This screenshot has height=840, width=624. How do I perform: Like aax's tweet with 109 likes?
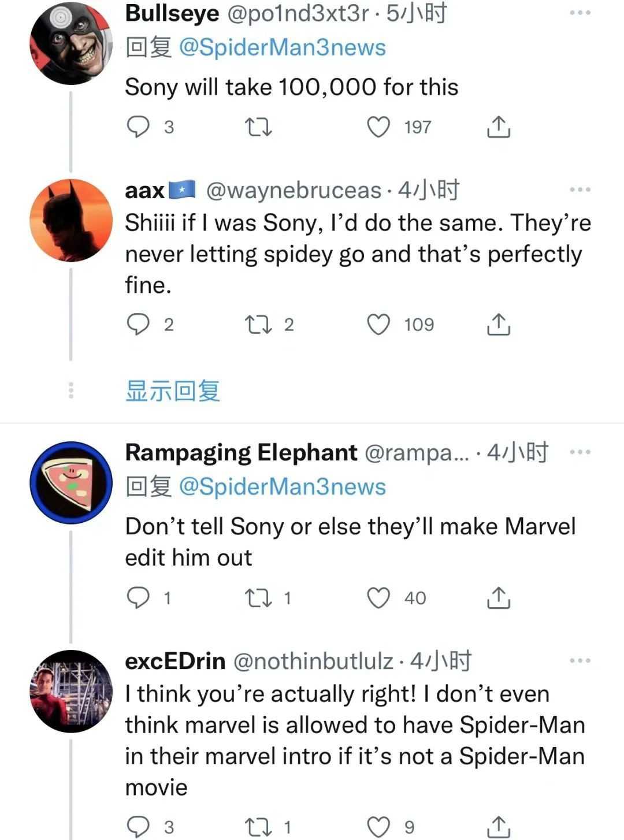click(379, 325)
